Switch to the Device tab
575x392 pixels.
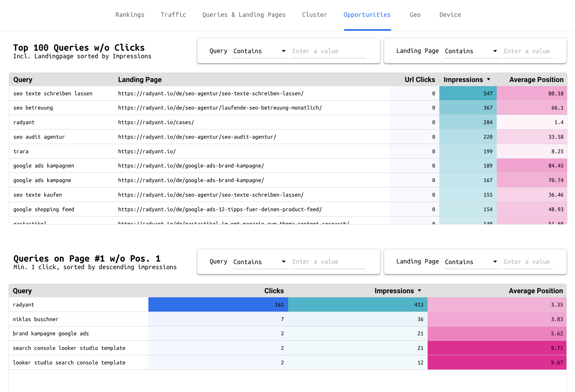(x=450, y=15)
